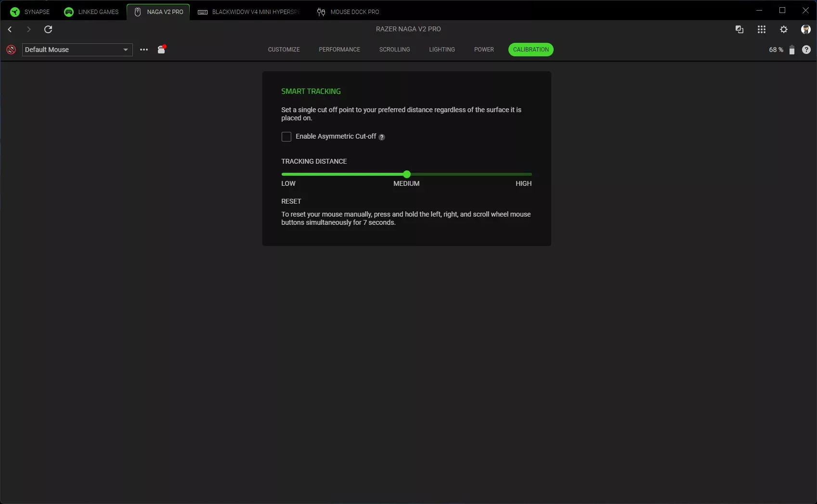Open the profile options three-dot menu
Image resolution: width=817 pixels, height=504 pixels.
144,50
